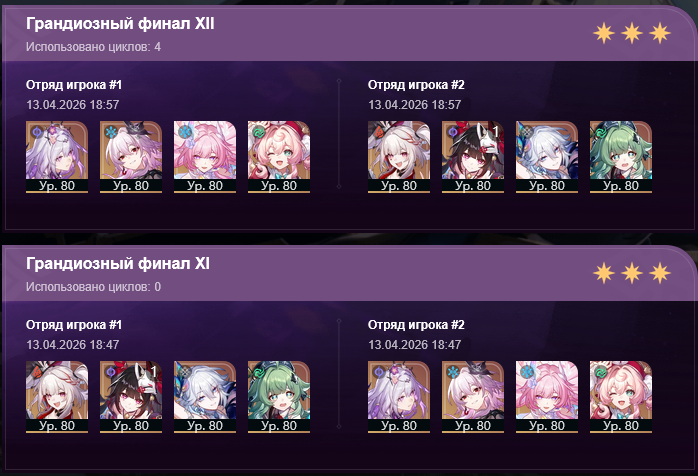698x476 pixels.
Task: Select first character portrait in XII squad #1
Action: point(57,156)
